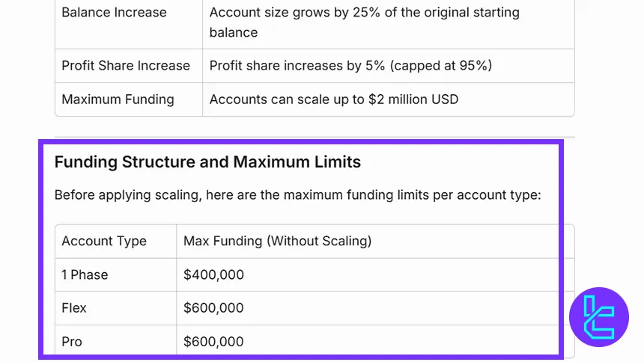
Task: Select the Maximum Funding row label
Action: tap(118, 99)
